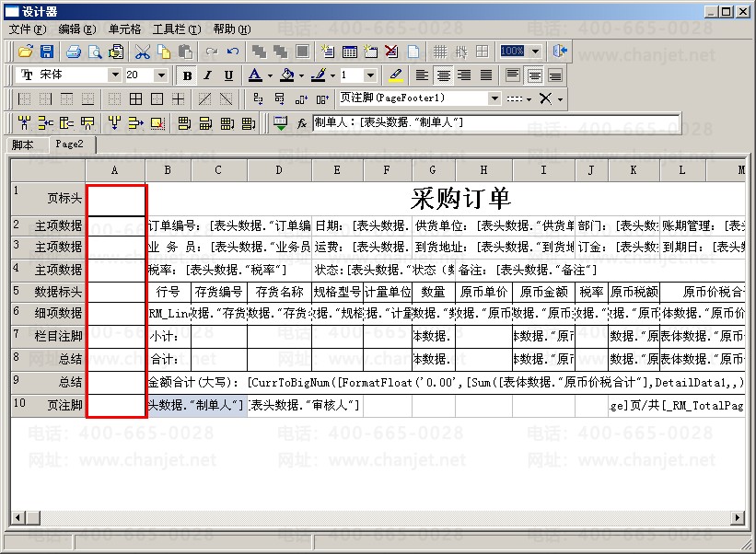This screenshot has width=756, height=554.
Task: Click the Save icon in toolbar
Action: (x=46, y=52)
